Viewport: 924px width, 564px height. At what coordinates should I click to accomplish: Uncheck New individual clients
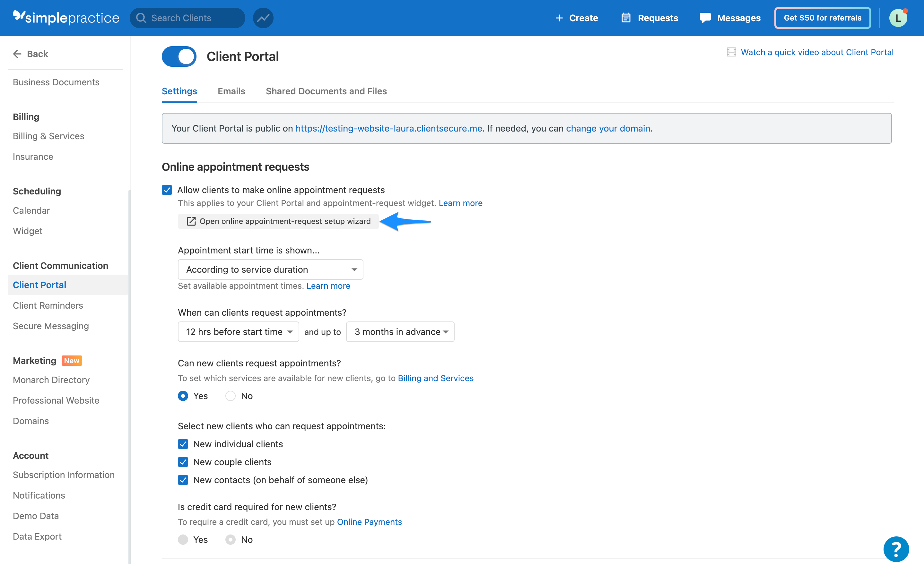point(183,444)
